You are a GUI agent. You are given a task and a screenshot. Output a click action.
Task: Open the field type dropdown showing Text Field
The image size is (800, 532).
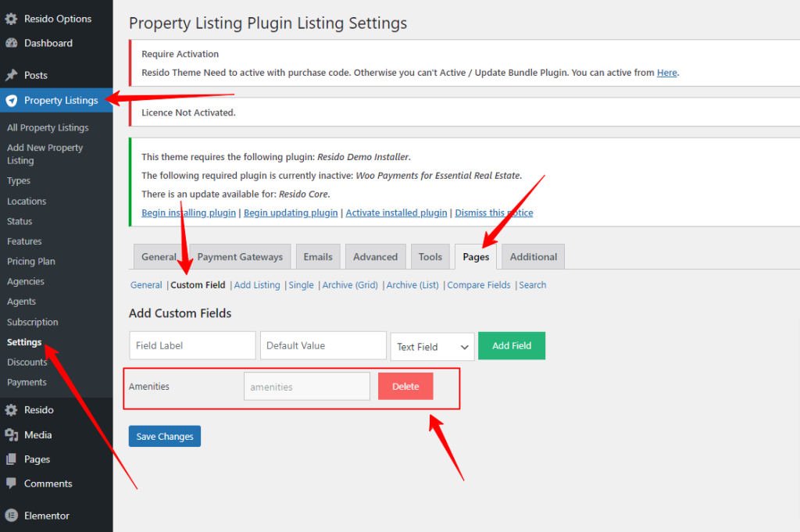tap(431, 345)
